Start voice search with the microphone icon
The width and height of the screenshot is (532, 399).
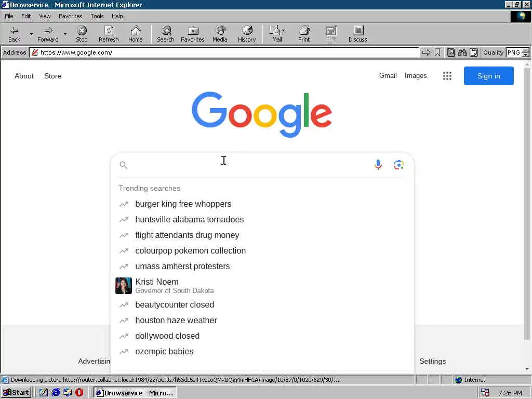click(378, 165)
